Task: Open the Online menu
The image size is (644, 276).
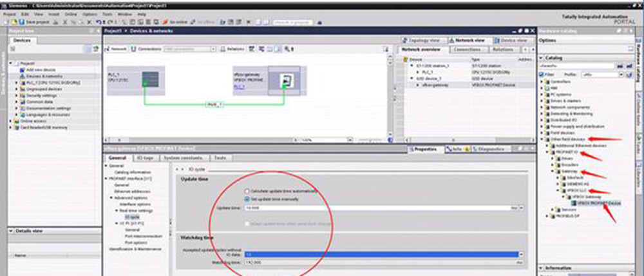Action: tap(71, 14)
